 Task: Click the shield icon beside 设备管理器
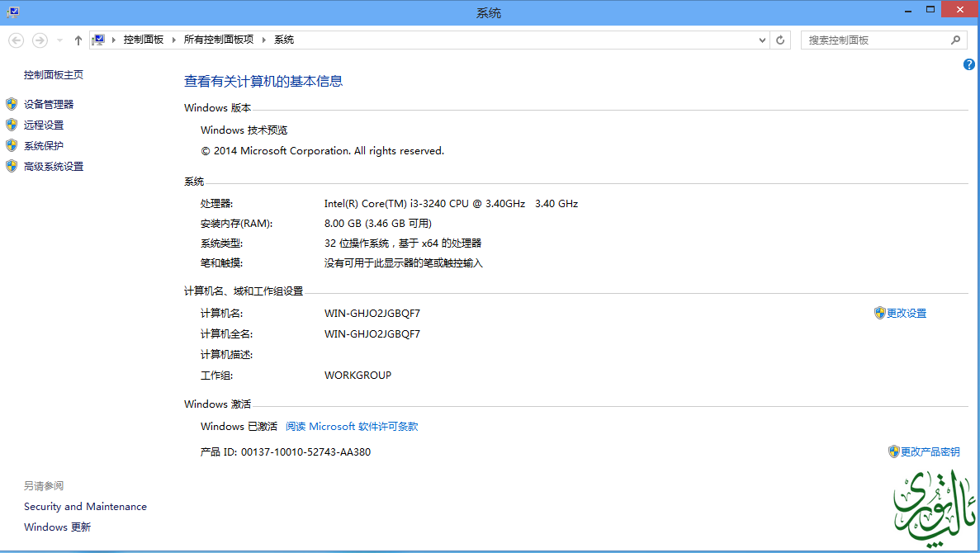[x=12, y=104]
